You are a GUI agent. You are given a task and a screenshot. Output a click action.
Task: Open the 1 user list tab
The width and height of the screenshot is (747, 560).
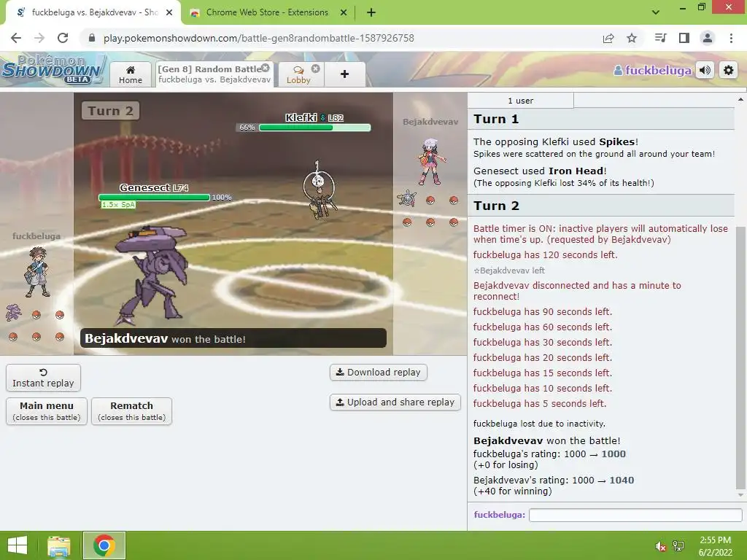click(521, 101)
